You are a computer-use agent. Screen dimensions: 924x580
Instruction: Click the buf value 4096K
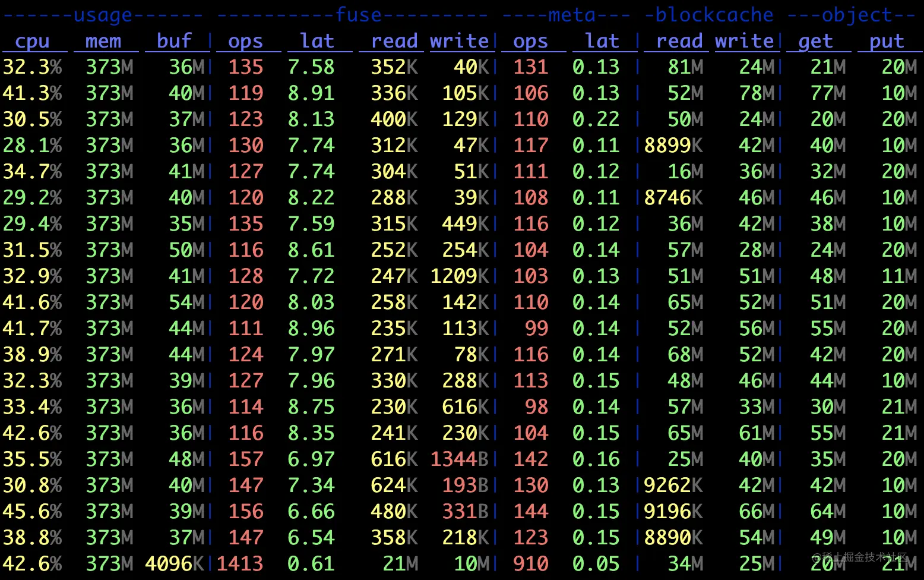[x=175, y=564]
